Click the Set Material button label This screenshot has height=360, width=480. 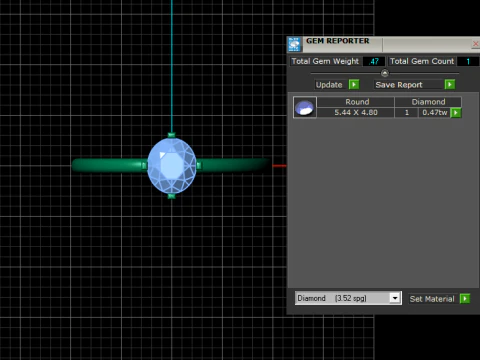tap(432, 299)
